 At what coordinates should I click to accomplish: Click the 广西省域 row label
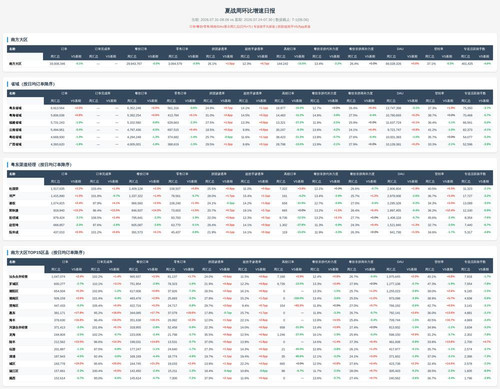pos(15,144)
